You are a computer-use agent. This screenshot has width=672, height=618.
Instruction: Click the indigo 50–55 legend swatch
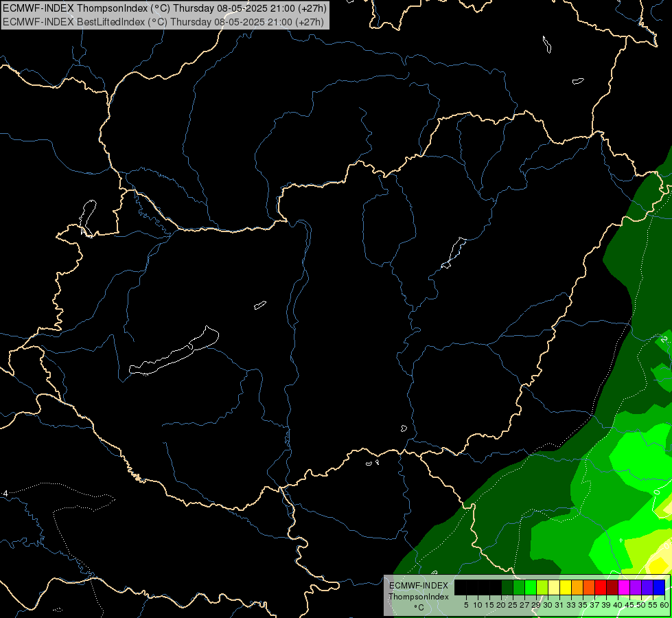647,587
